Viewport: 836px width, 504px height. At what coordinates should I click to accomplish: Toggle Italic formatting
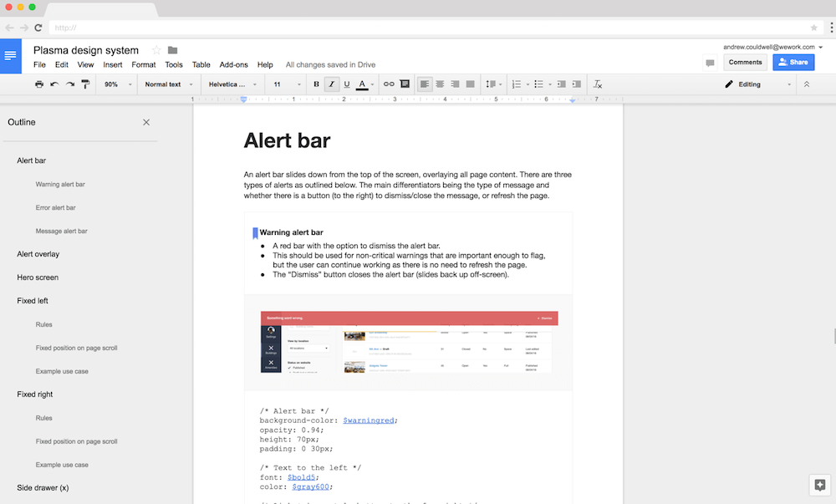pos(331,84)
